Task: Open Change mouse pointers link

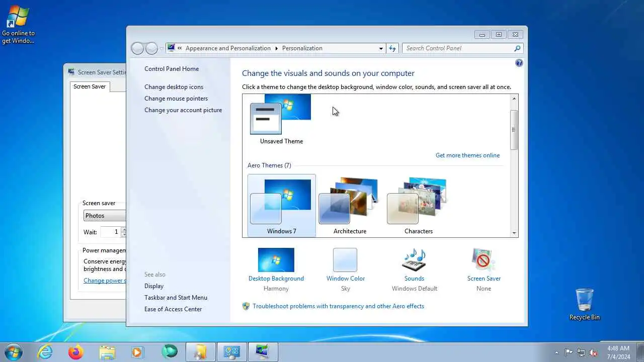Action: (x=176, y=99)
